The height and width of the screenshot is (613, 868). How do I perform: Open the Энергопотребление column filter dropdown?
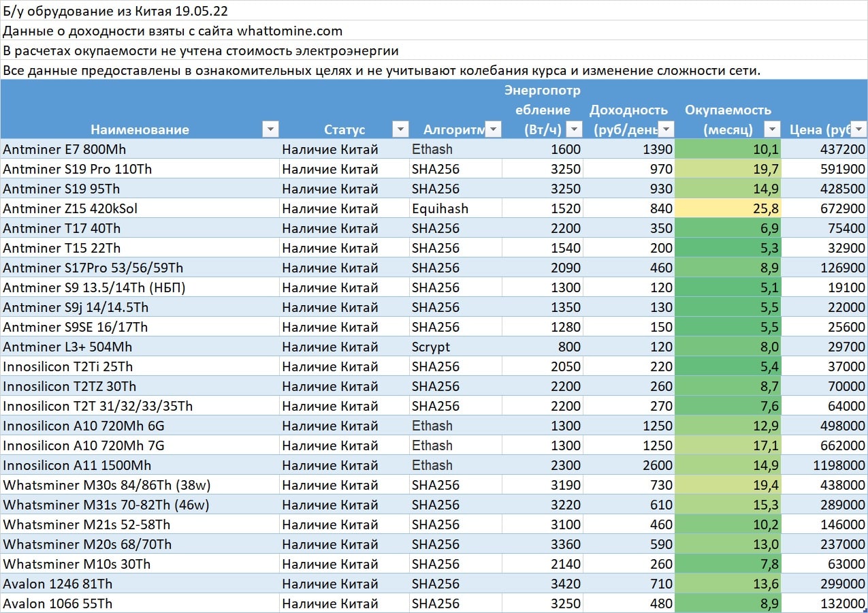pyautogui.click(x=575, y=129)
